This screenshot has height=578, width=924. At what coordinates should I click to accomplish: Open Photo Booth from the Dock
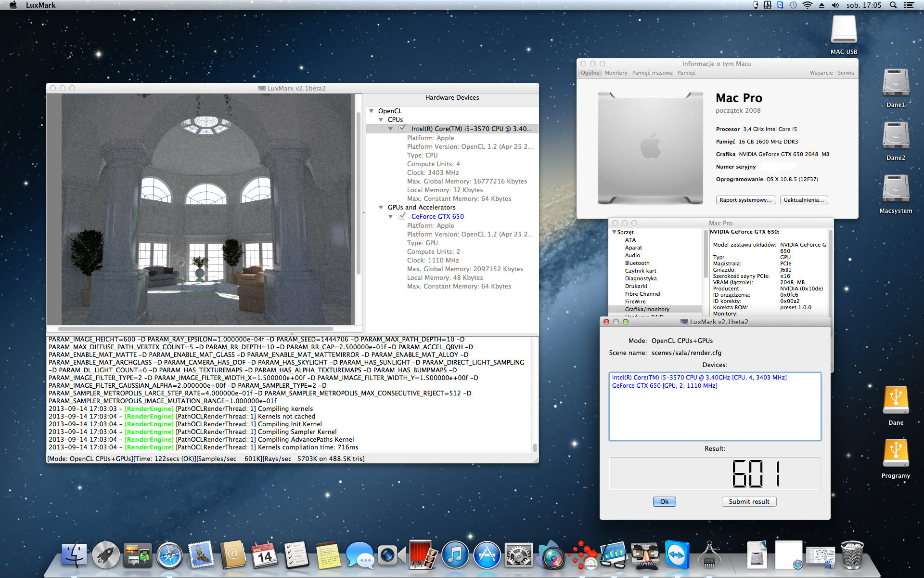(423, 555)
